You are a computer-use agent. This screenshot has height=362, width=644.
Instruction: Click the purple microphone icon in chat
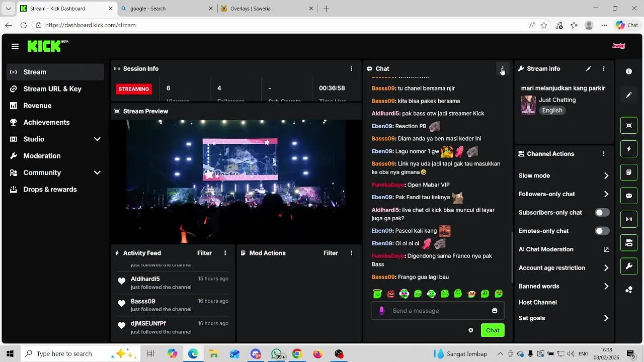click(382, 311)
